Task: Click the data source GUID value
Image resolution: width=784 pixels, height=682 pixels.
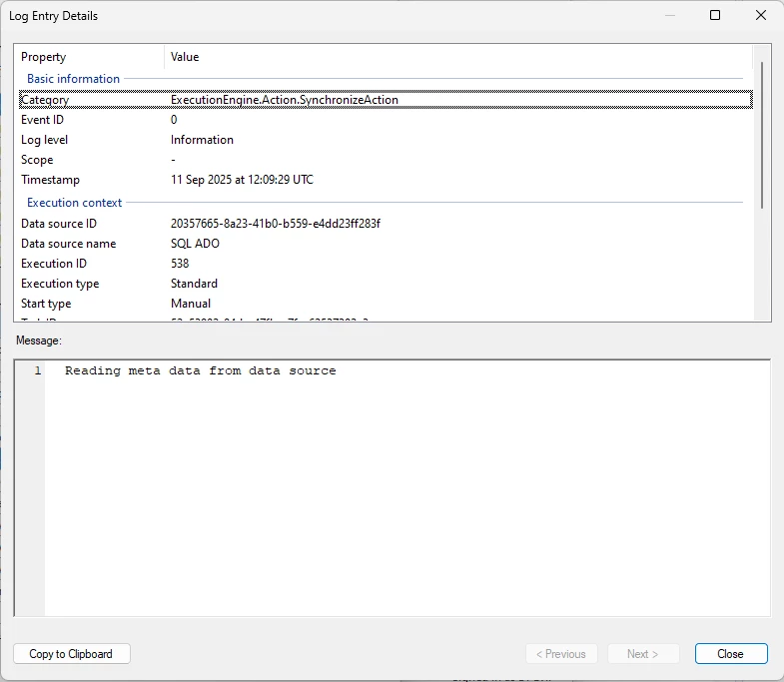Action: point(276,224)
